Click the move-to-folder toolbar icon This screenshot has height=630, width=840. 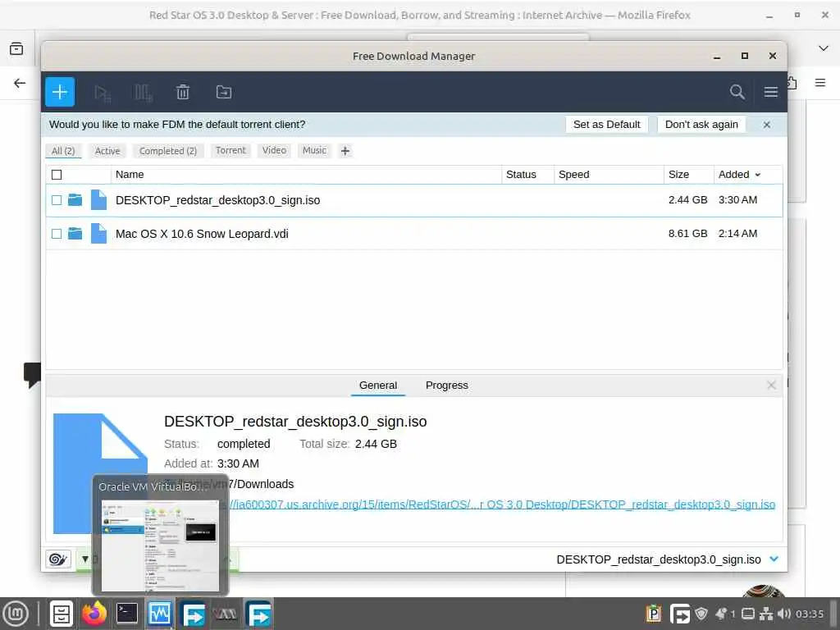[x=223, y=92]
